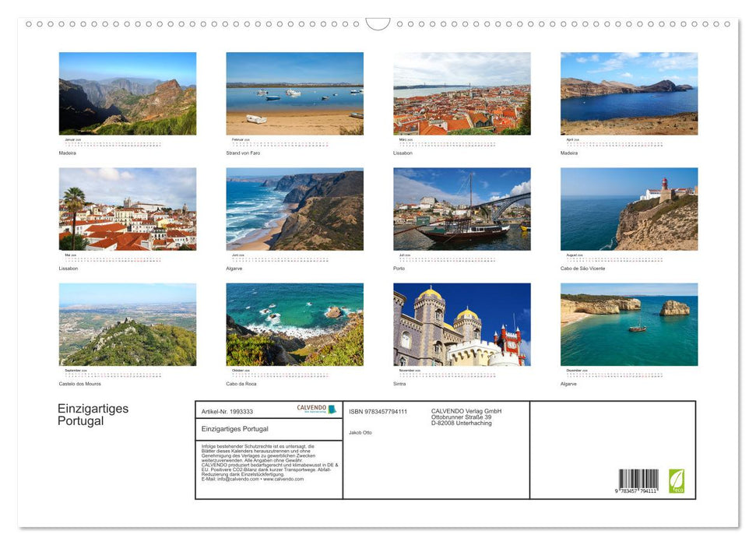
Task: Select the Lissabon caption under the März photo
Action: 403,153
